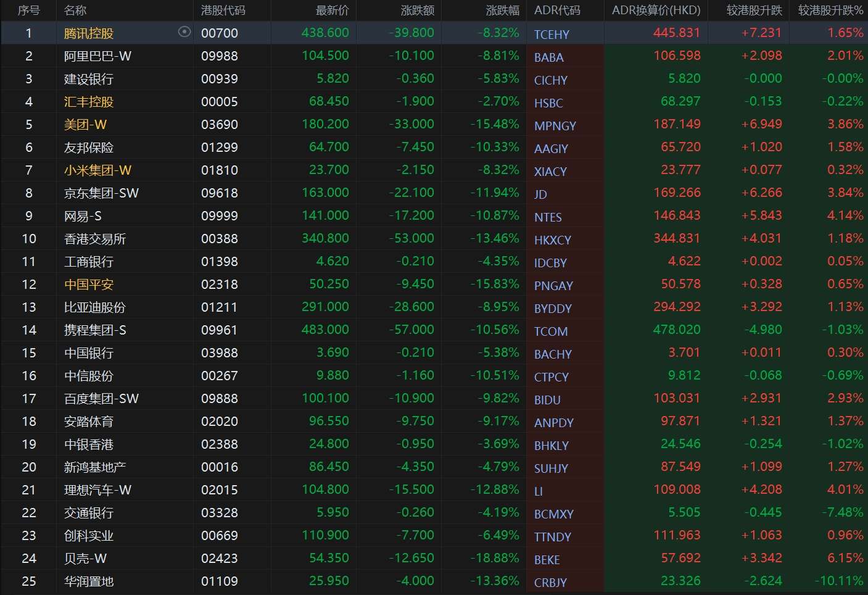Click the BIDU ADR code
Screen dimensions: 868x595
[547, 400]
